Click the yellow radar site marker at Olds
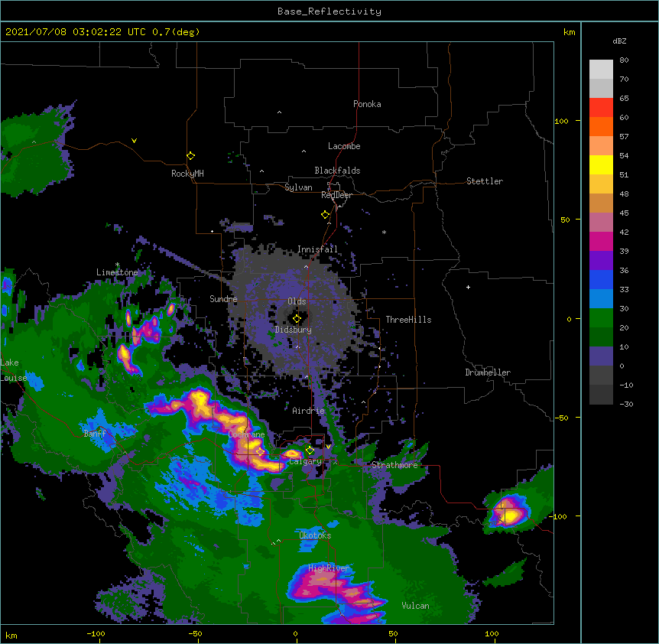This screenshot has width=659, height=644. click(x=297, y=319)
